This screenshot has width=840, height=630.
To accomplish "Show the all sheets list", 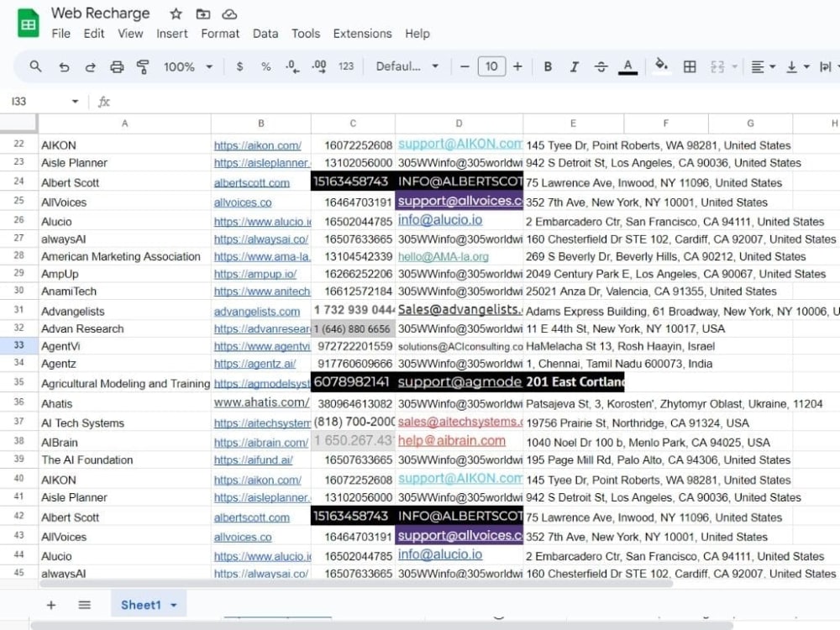I will pos(84,605).
